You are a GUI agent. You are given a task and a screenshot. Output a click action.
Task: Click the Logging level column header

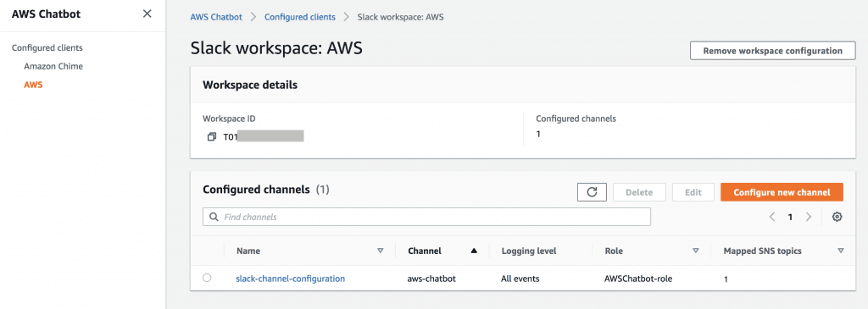[529, 251]
